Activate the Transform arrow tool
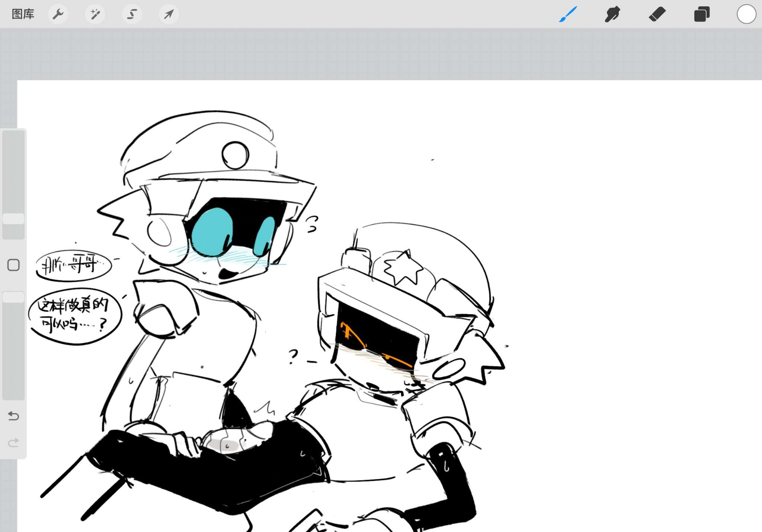 point(169,14)
